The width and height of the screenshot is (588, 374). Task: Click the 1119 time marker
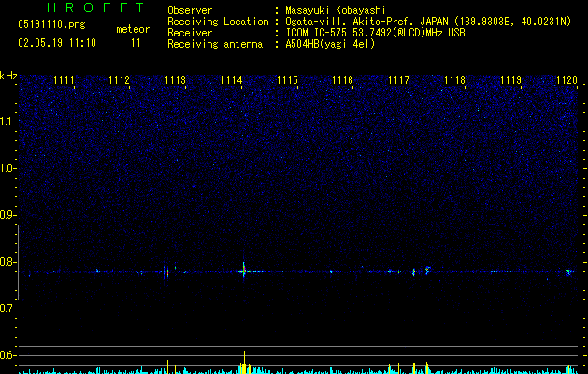pos(510,80)
